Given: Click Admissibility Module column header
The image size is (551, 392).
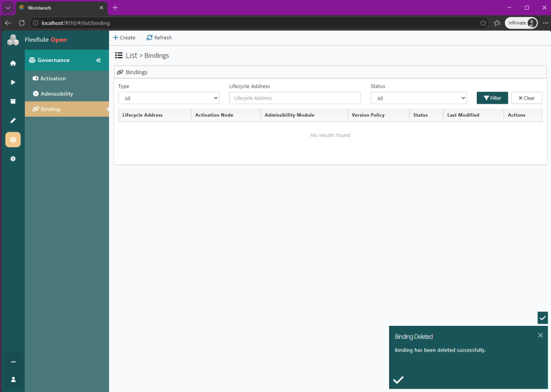Looking at the screenshot, I should (304, 115).
